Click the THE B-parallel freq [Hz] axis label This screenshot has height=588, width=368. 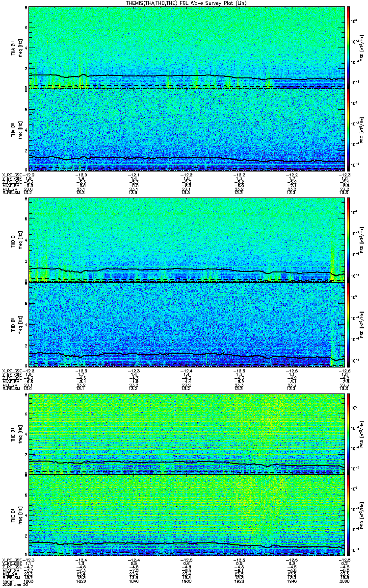(20, 516)
